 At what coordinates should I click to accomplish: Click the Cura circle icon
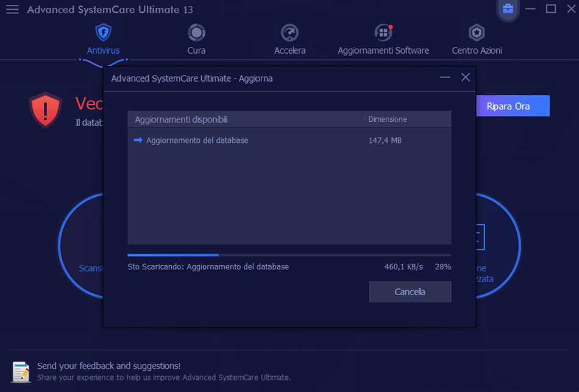click(196, 32)
